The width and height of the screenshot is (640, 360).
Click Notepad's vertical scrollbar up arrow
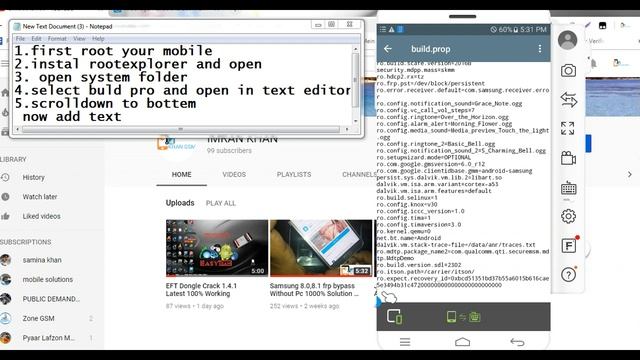click(x=356, y=49)
